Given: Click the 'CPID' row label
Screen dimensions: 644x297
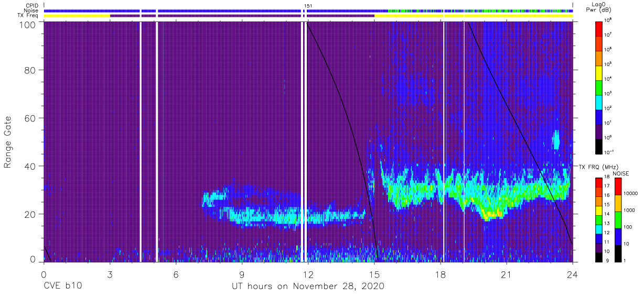Looking at the screenshot, I should [x=32, y=5].
